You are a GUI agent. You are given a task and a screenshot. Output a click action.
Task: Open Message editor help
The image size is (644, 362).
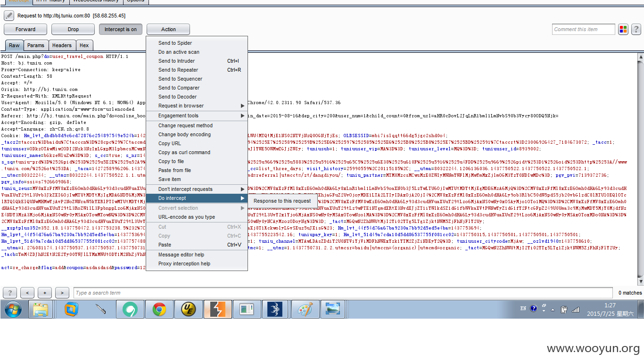197,255
